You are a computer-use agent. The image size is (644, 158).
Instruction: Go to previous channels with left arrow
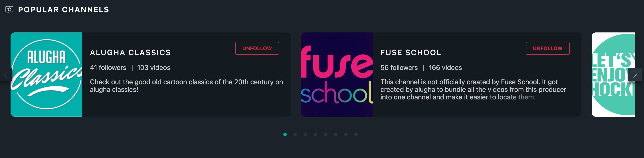point(6,74)
